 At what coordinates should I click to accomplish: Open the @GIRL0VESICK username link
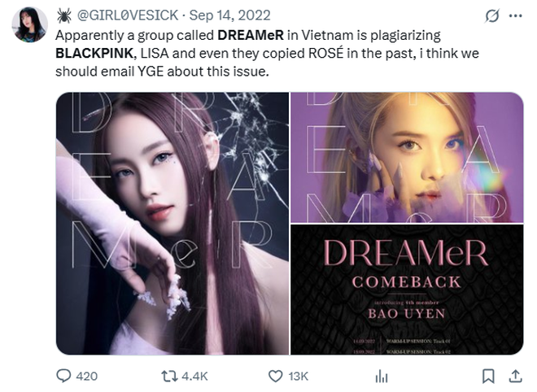click(128, 15)
